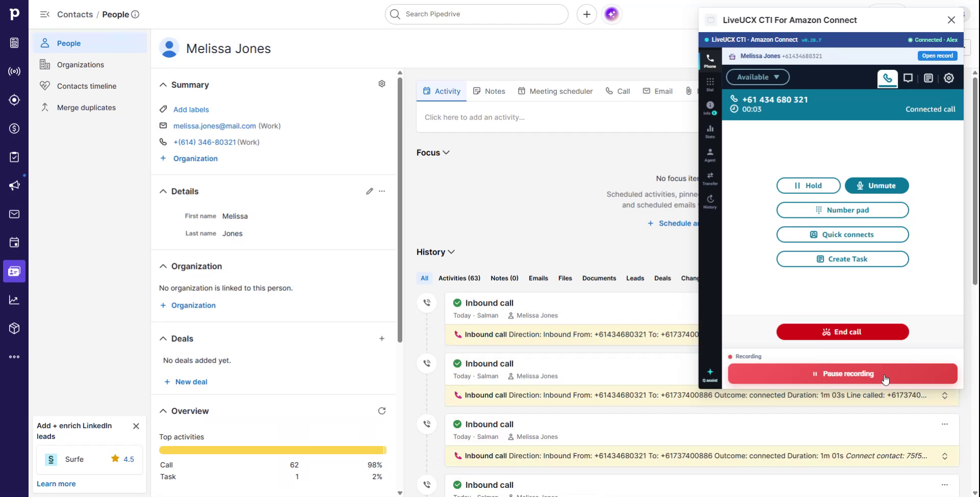End the connected call
The width and height of the screenshot is (980, 497).
pos(842,332)
